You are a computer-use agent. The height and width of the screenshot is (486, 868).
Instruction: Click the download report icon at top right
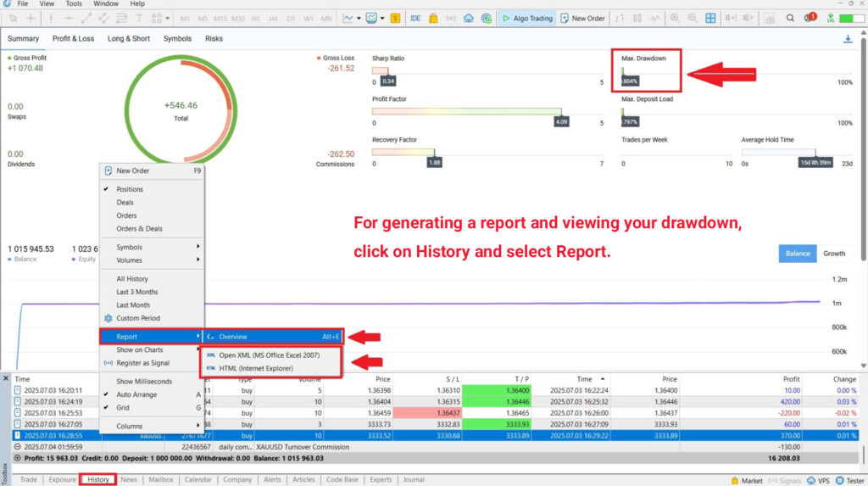(x=848, y=39)
